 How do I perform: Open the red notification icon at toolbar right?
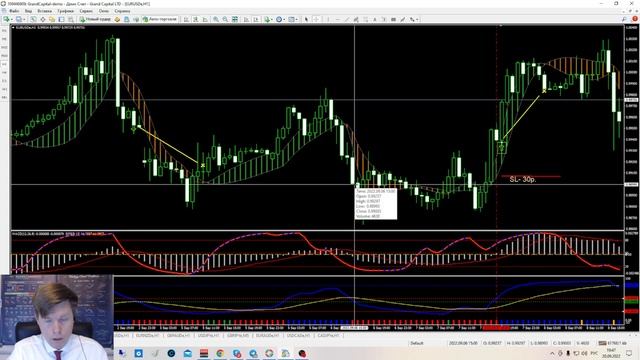coord(635,19)
